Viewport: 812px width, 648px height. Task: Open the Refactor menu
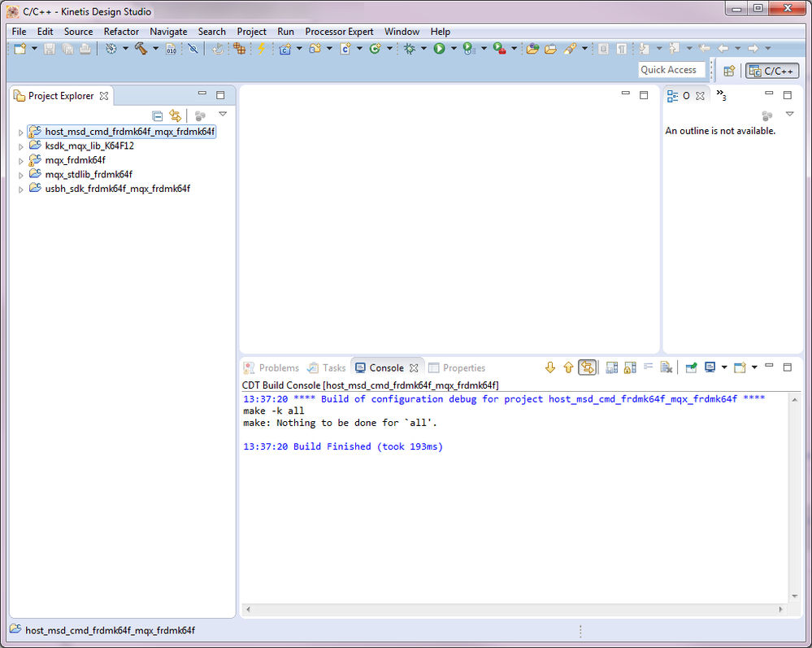(x=121, y=32)
